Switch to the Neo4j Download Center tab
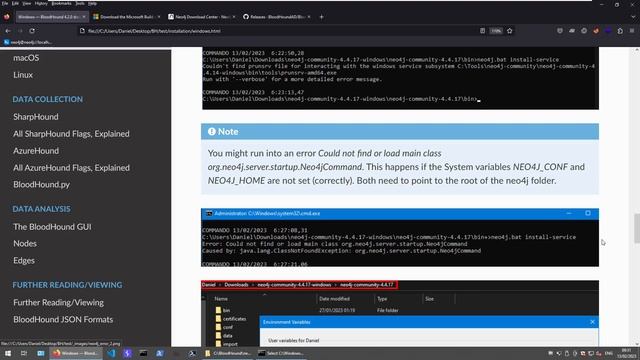The height and width of the screenshot is (360, 640). point(201,17)
